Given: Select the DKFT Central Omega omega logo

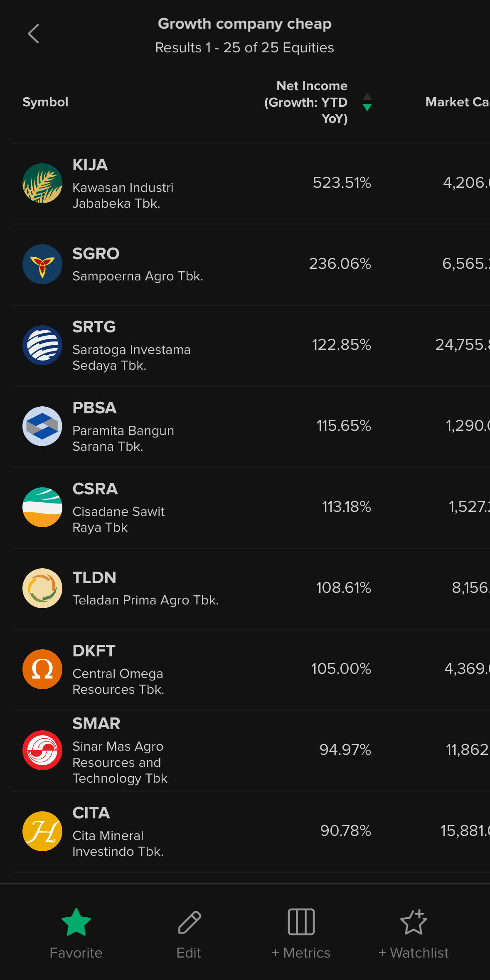Looking at the screenshot, I should coord(42,669).
